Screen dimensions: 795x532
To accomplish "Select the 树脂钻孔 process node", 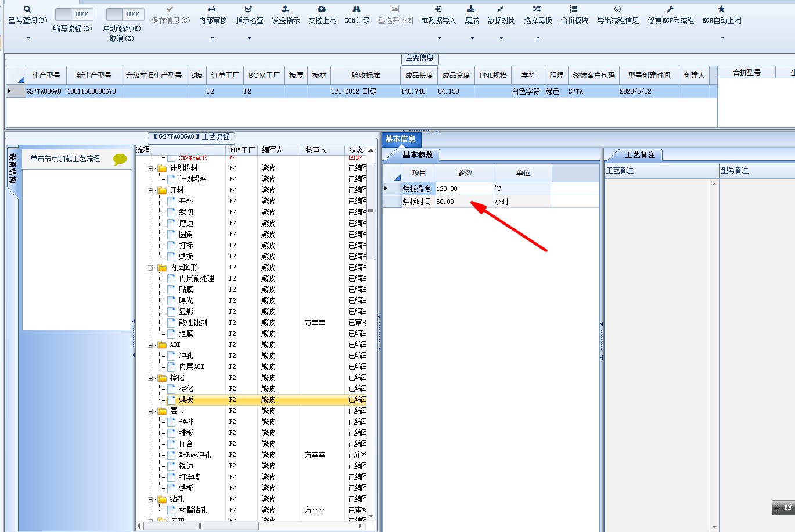I will pos(193,511).
